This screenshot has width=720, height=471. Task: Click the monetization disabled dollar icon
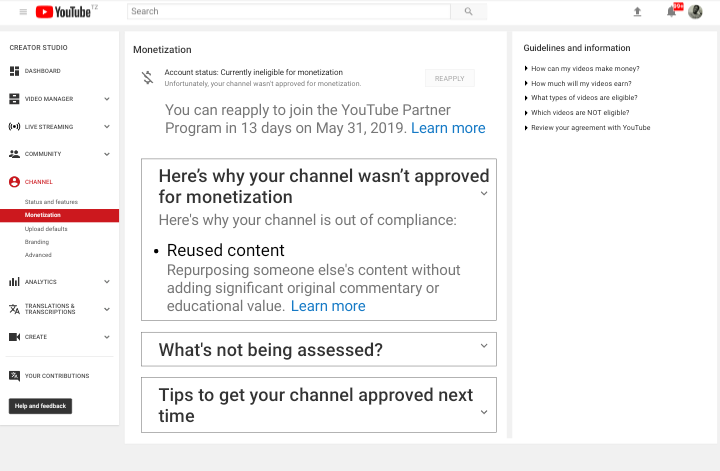(148, 77)
